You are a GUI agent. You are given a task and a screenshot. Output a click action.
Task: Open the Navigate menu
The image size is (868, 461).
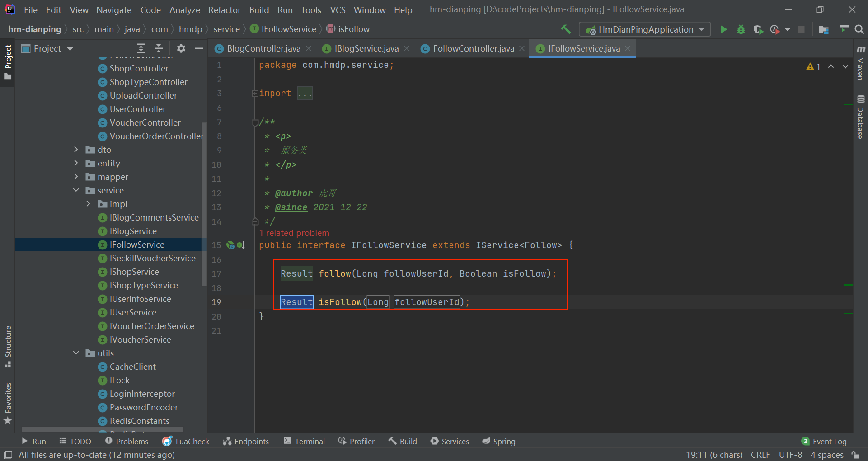coord(113,10)
